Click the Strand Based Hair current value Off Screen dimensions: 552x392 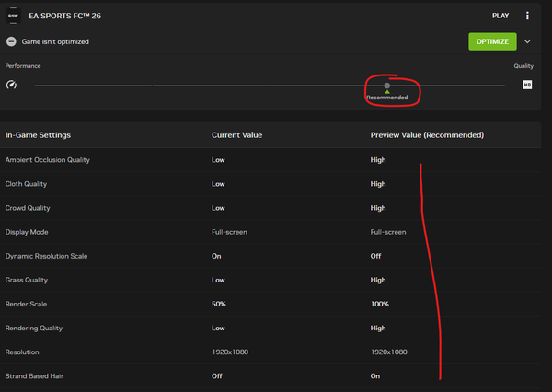coord(218,375)
